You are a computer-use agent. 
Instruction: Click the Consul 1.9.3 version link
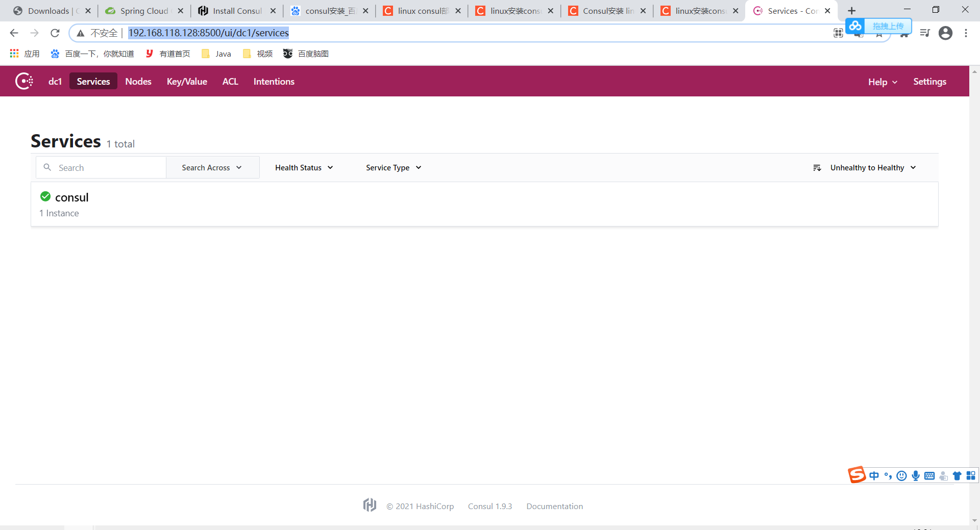tap(489, 506)
